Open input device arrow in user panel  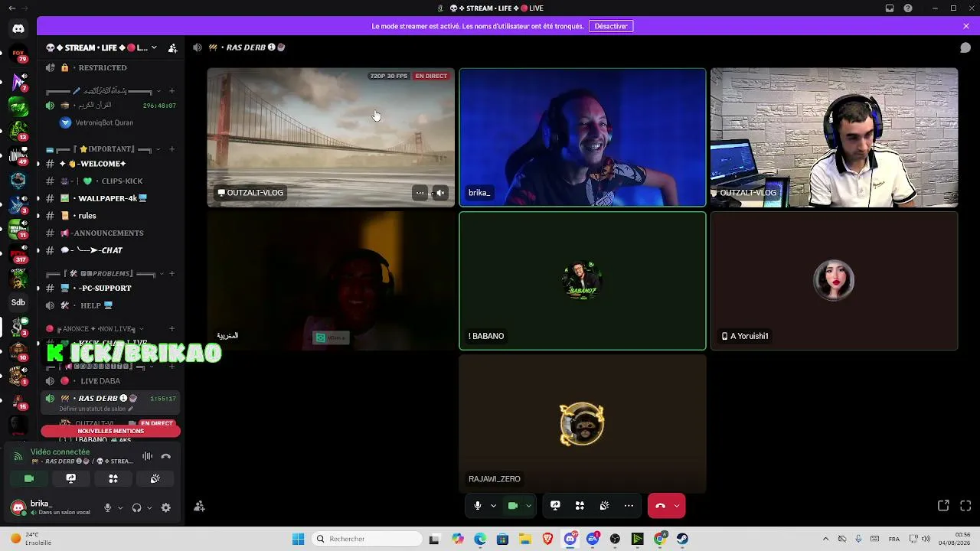[119, 507]
